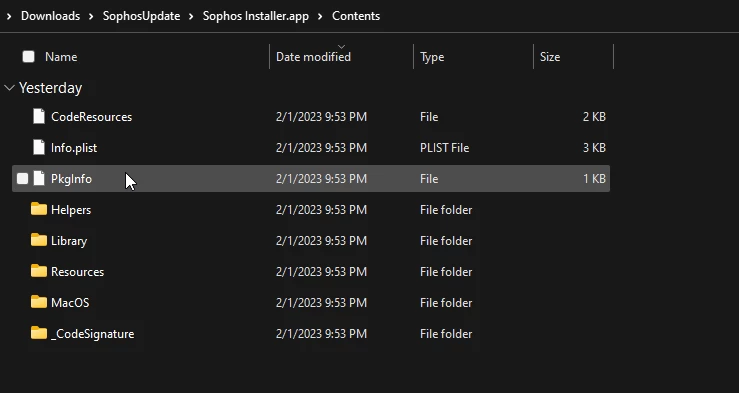
Task: Sort by the Size column header
Action: click(x=550, y=57)
